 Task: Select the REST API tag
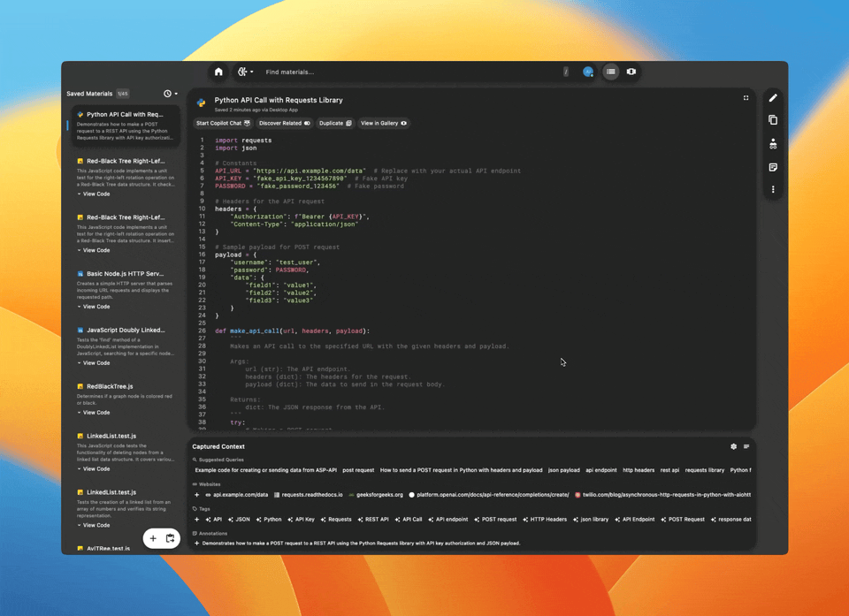(373, 520)
